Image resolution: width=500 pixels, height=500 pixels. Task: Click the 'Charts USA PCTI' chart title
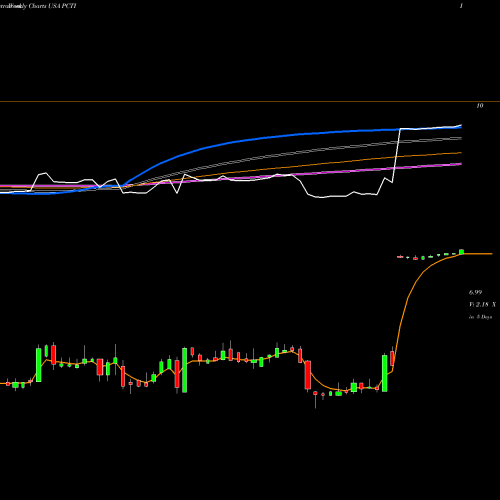click(53, 6)
